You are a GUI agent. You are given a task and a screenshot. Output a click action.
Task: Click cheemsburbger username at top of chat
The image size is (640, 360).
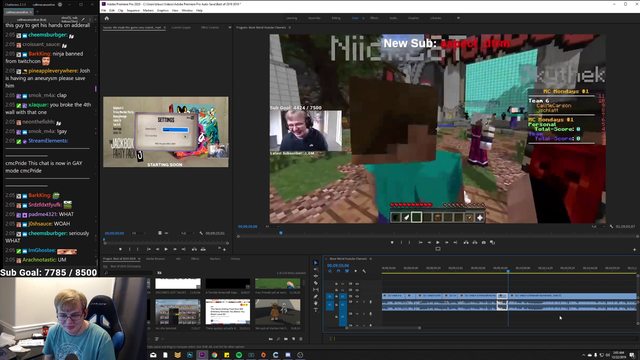[x=47, y=35]
